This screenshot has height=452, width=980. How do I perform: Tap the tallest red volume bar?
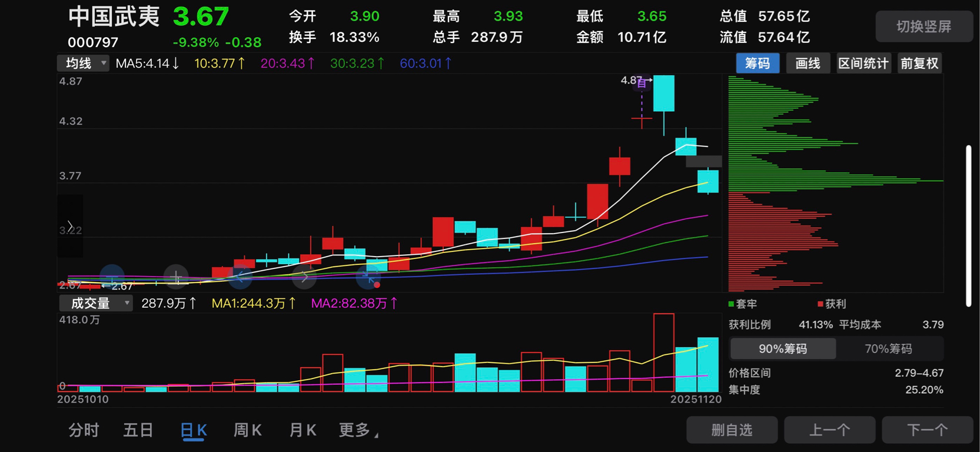[x=664, y=353]
